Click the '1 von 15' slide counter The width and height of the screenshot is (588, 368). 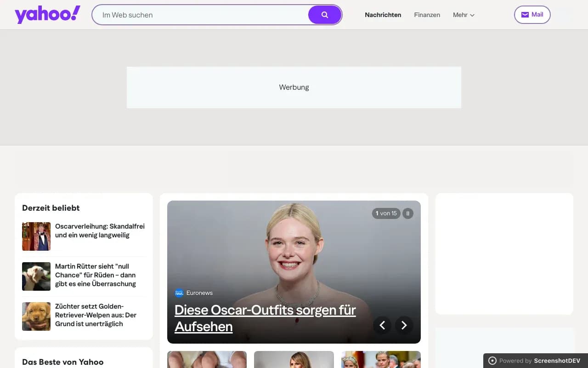tap(386, 213)
